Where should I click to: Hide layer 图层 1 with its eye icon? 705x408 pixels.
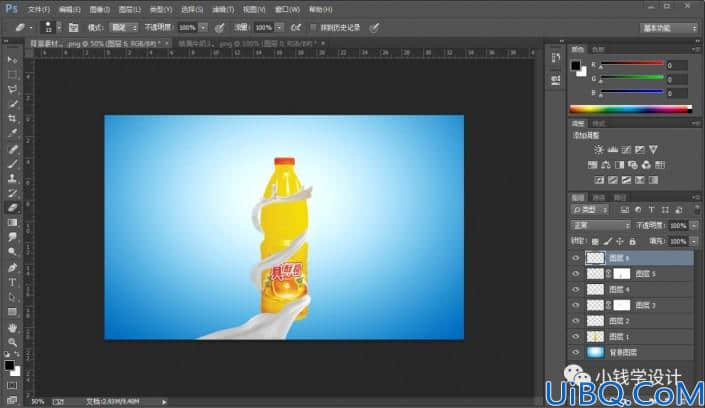pos(576,336)
